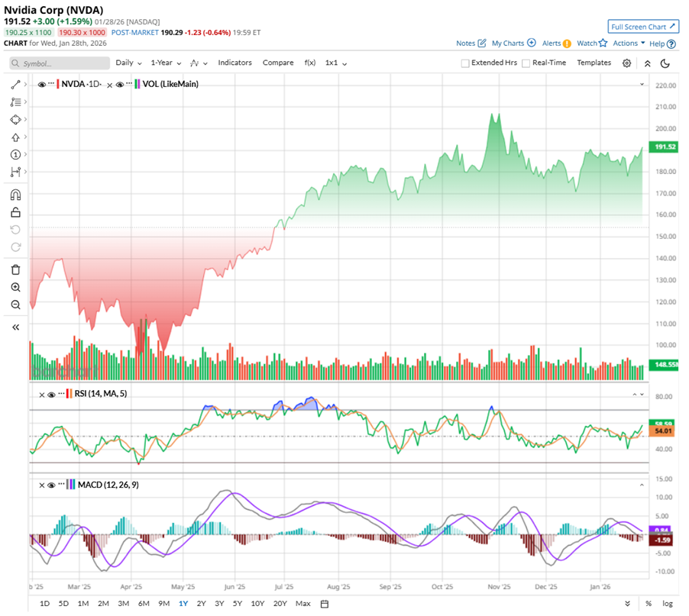This screenshot has height=616, width=689.
Task: Delete drawings with the trash icon
Action: coord(15,269)
